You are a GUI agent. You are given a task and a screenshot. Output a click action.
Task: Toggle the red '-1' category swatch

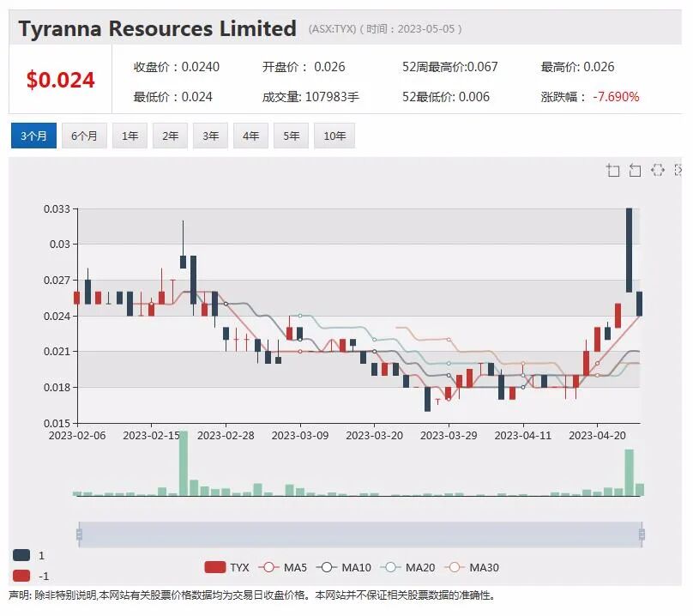[21, 576]
